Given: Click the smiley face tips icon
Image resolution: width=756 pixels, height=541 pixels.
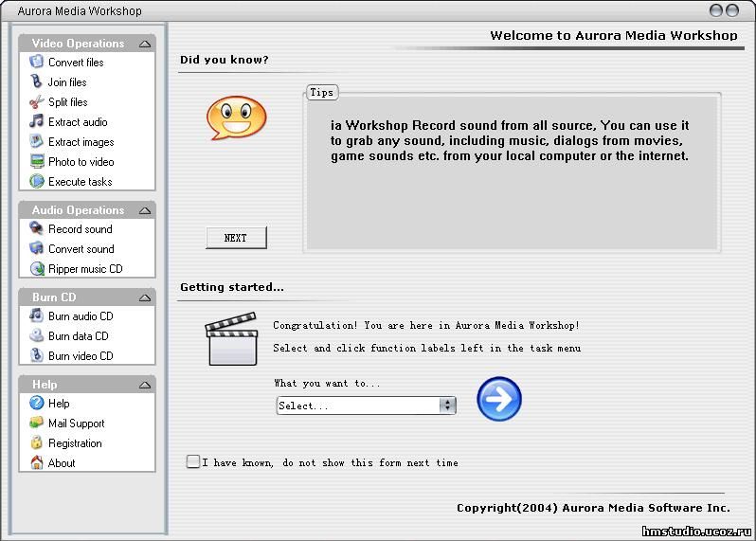Looking at the screenshot, I should [236, 117].
